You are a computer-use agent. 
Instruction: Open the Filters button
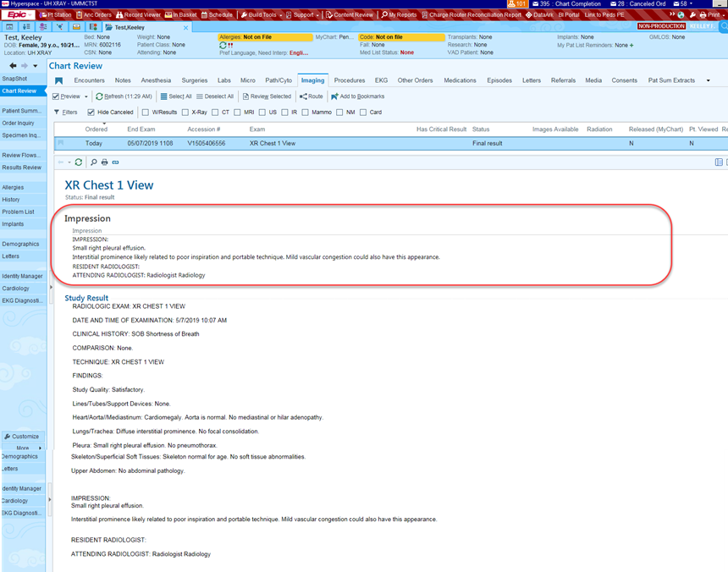(65, 113)
